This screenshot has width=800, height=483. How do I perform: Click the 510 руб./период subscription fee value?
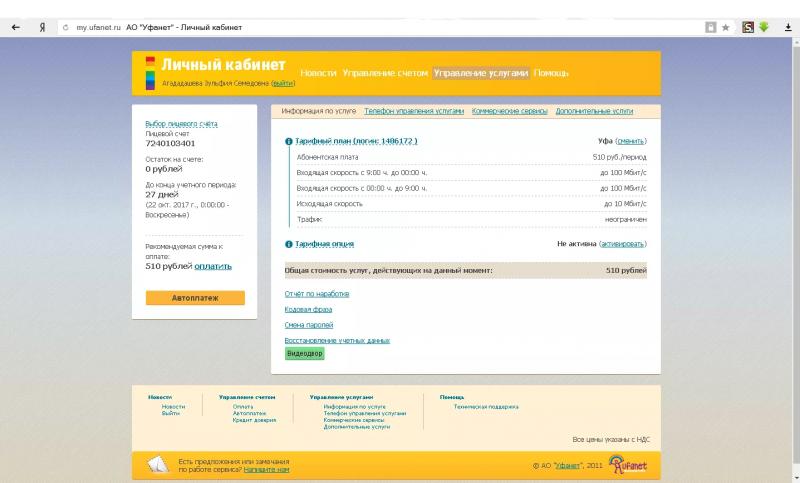tap(619, 157)
